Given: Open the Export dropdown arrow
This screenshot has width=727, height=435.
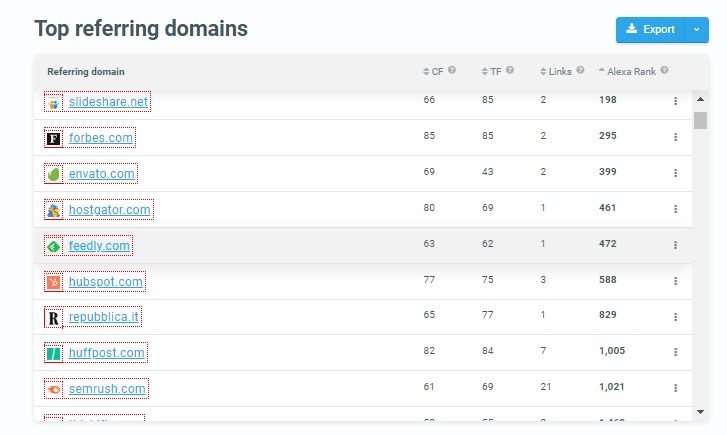Looking at the screenshot, I should pos(696,30).
